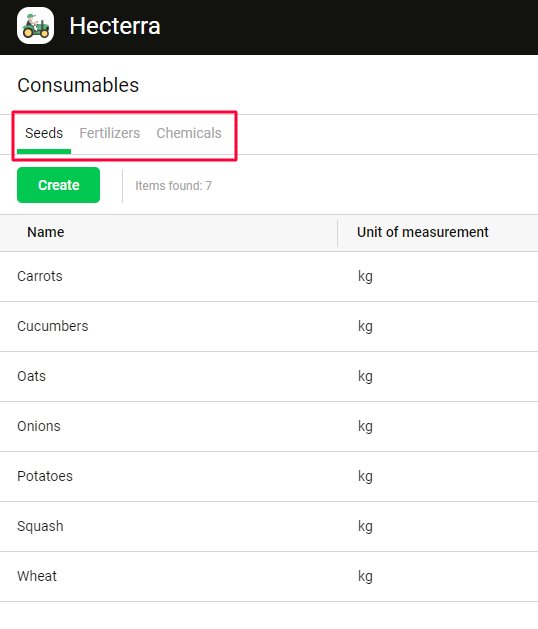This screenshot has height=629, width=538.
Task: Click the green Create button
Action: click(59, 185)
